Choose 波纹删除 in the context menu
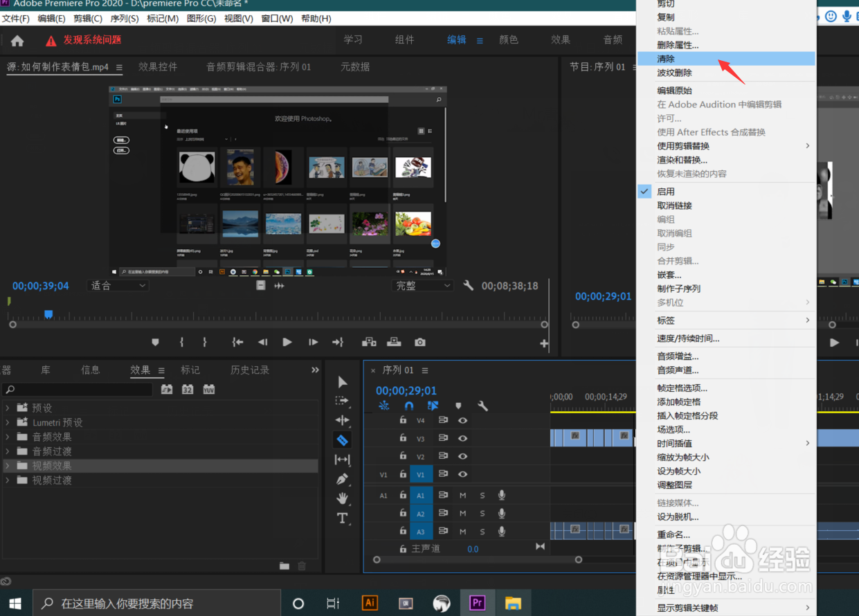The width and height of the screenshot is (859, 616). point(726,73)
